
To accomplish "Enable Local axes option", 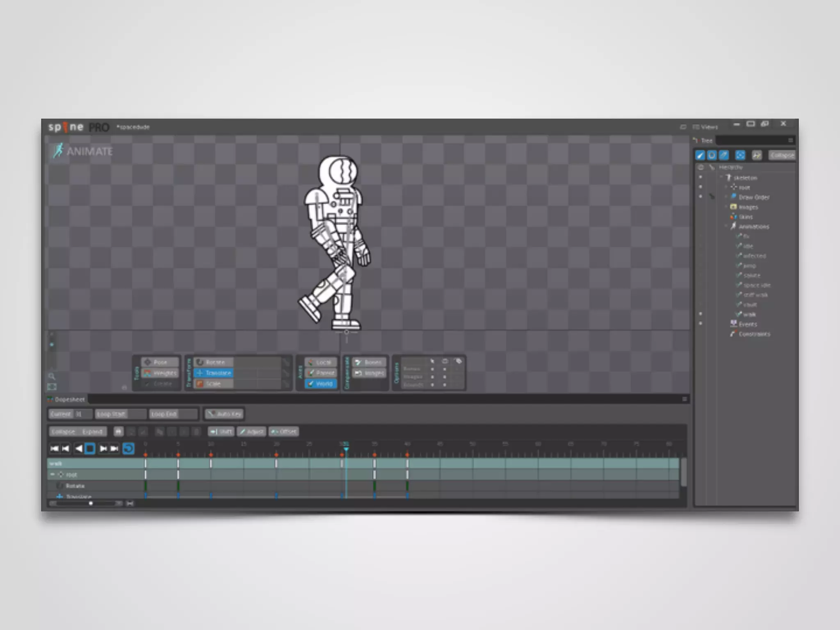I will tap(321, 362).
